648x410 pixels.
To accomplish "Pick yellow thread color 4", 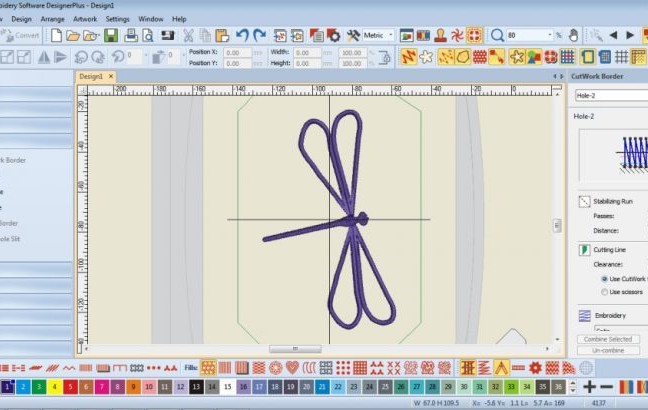I will 55,387.
